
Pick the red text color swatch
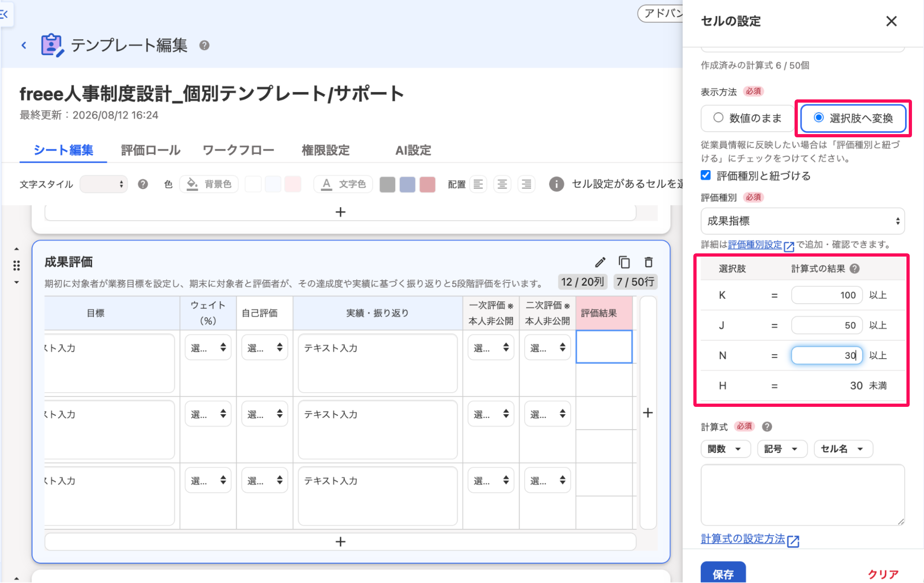point(427,184)
